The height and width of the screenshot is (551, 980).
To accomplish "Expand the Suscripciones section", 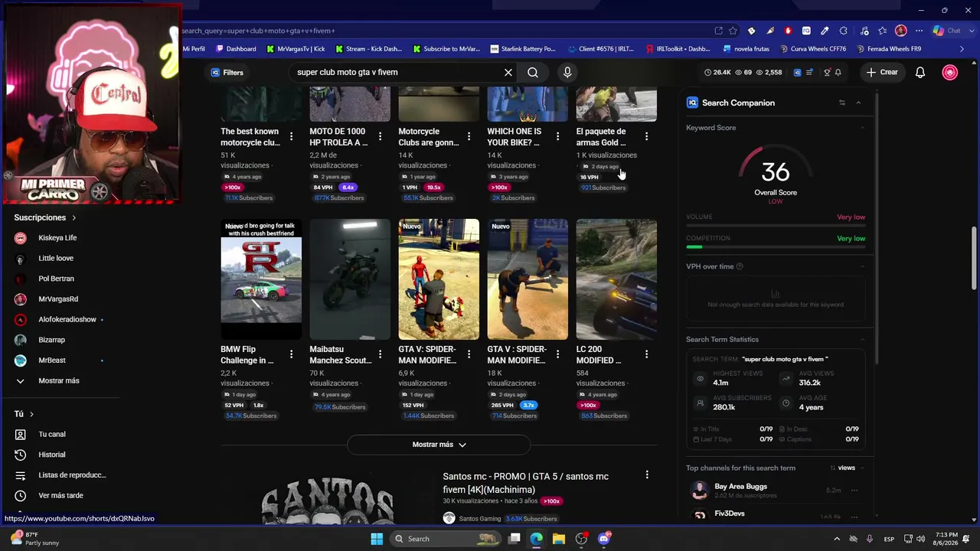I will [x=45, y=217].
